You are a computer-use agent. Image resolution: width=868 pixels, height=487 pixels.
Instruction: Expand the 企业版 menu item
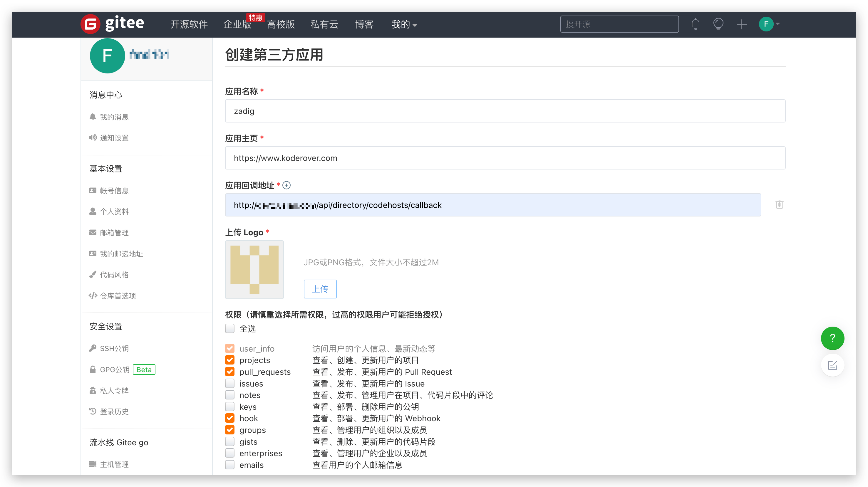(237, 24)
